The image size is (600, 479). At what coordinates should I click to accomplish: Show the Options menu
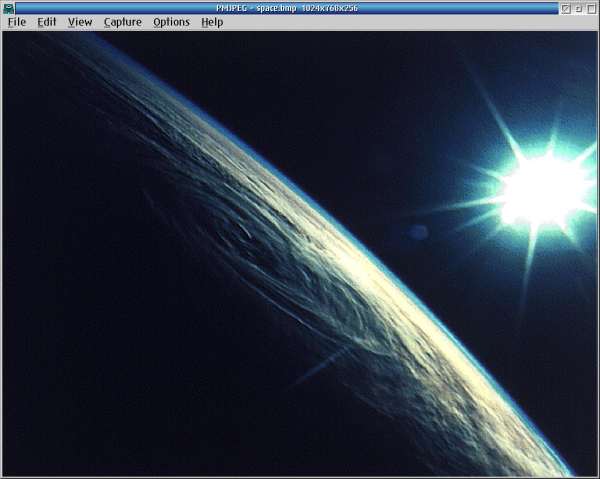(171, 22)
